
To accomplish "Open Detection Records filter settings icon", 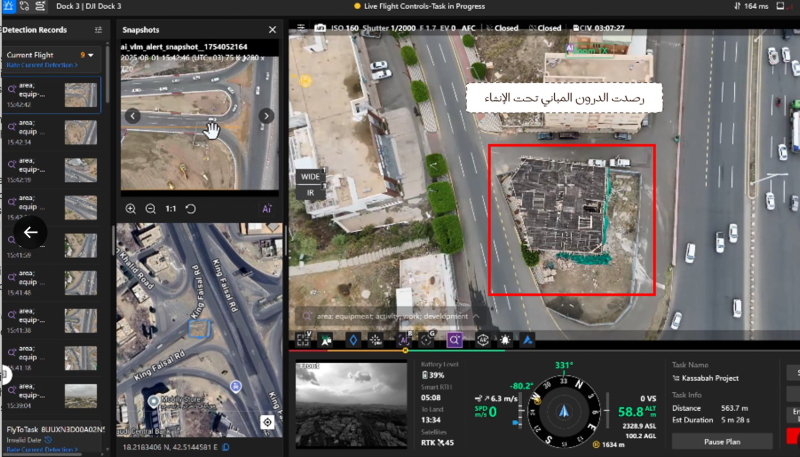I will (98, 30).
